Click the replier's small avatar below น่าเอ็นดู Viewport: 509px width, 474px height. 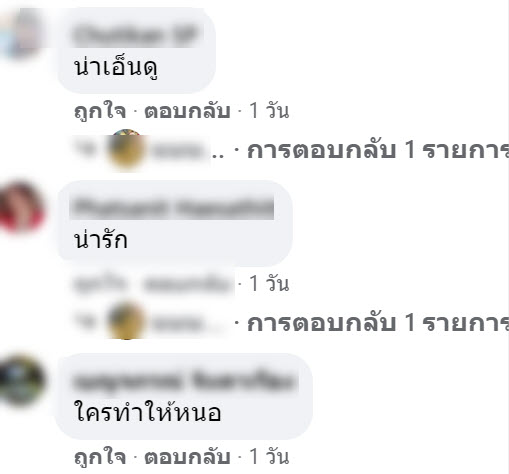point(126,150)
